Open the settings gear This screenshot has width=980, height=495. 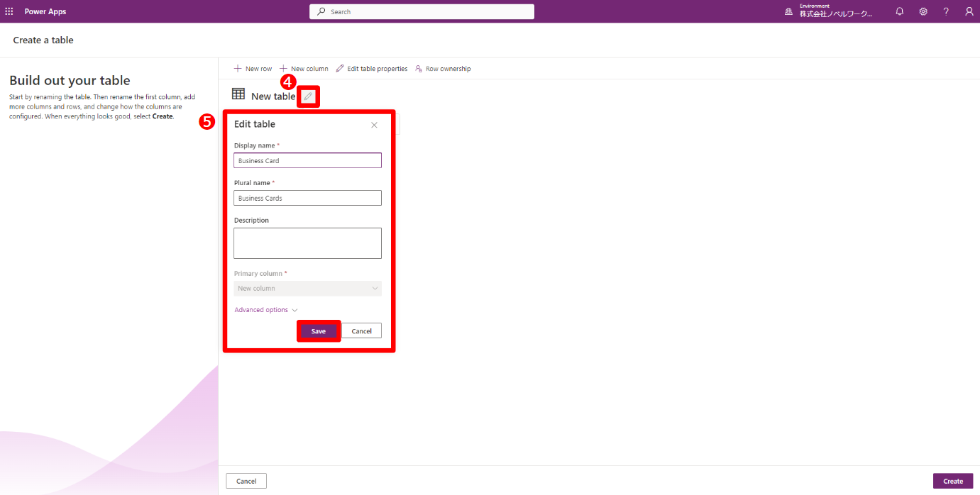click(x=923, y=11)
